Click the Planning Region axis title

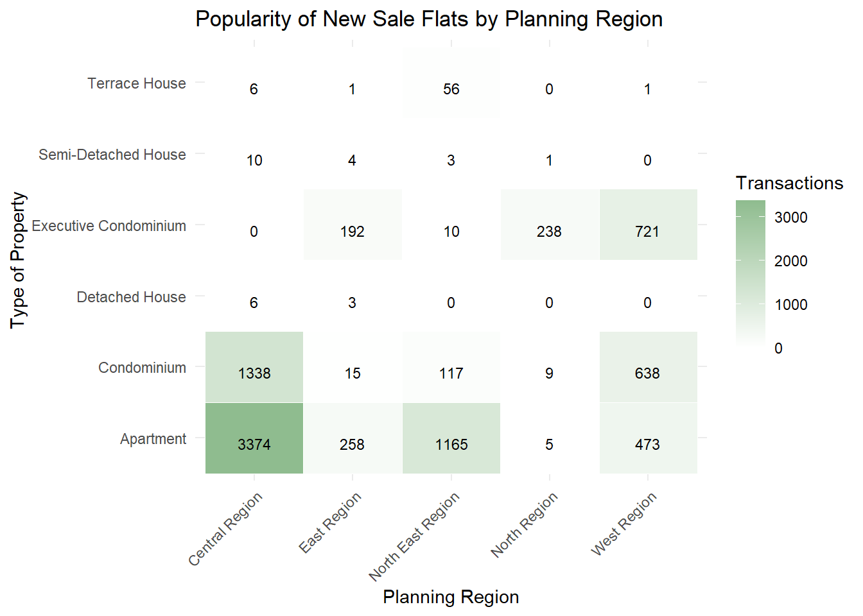tap(451, 597)
